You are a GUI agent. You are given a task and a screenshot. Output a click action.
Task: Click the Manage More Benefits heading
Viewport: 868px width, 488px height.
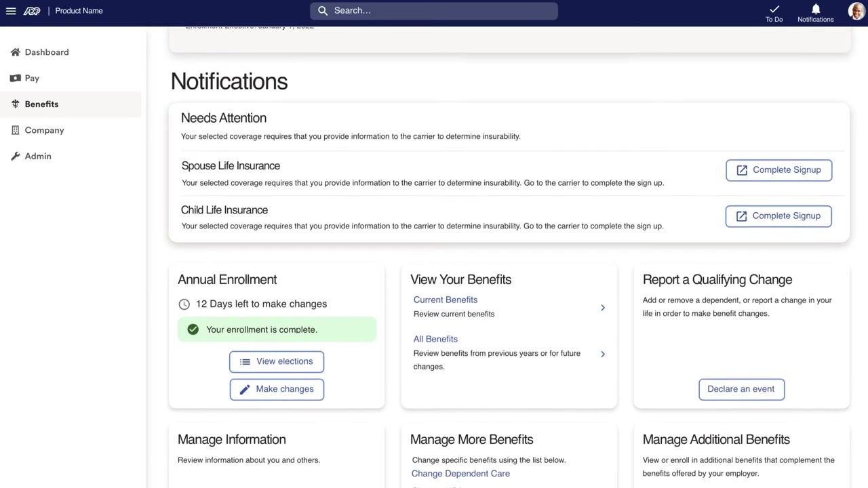click(x=472, y=440)
